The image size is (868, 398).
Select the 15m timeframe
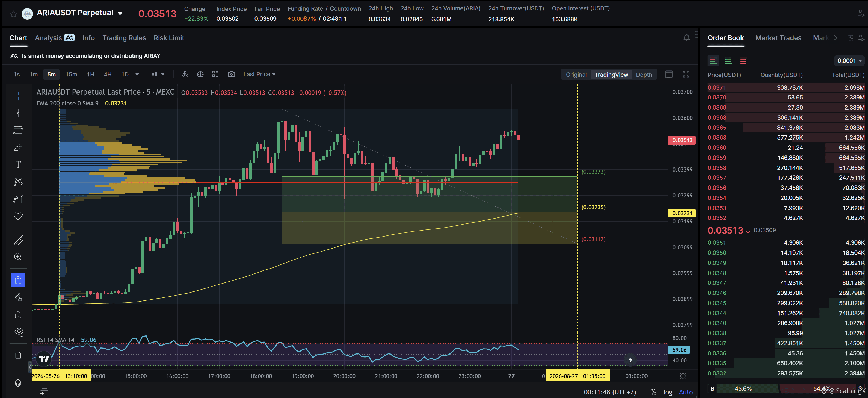coord(71,75)
